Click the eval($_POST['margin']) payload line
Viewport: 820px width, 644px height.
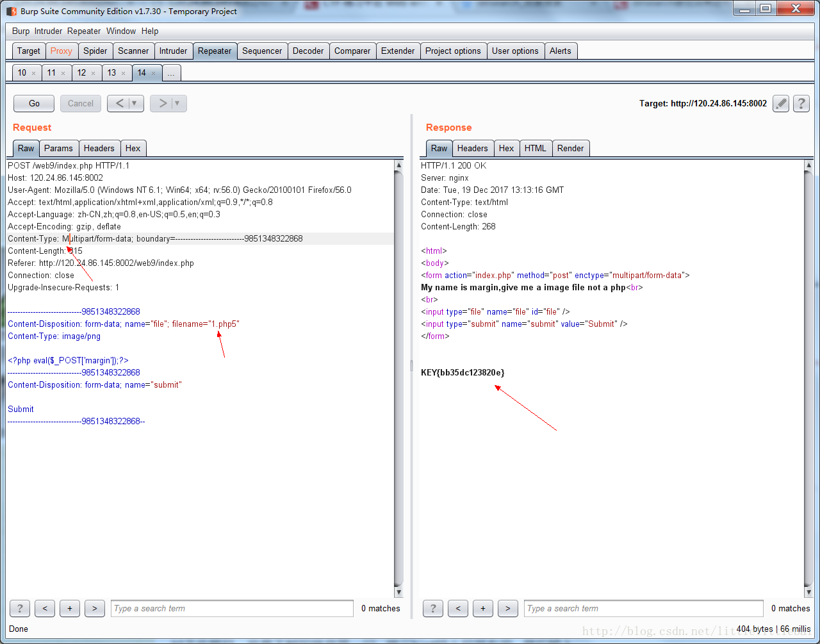[x=68, y=361]
